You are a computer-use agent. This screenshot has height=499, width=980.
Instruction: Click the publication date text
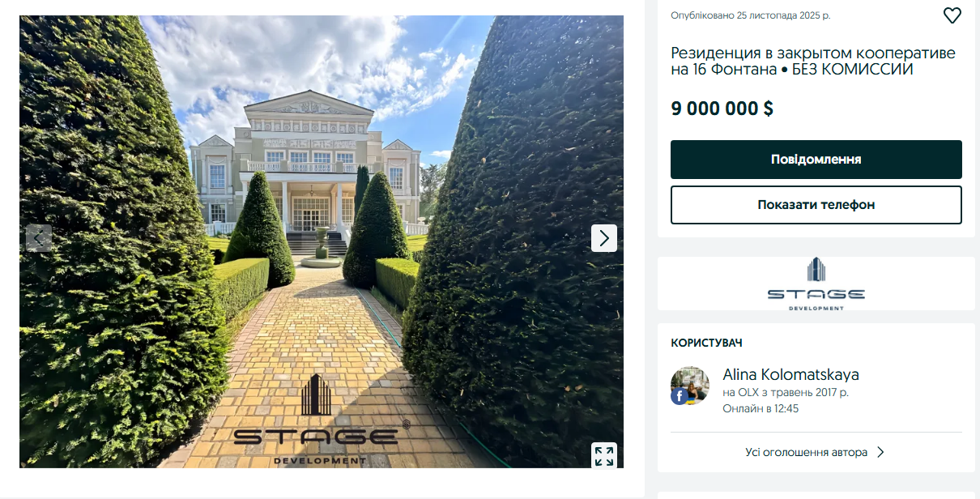[x=750, y=15]
